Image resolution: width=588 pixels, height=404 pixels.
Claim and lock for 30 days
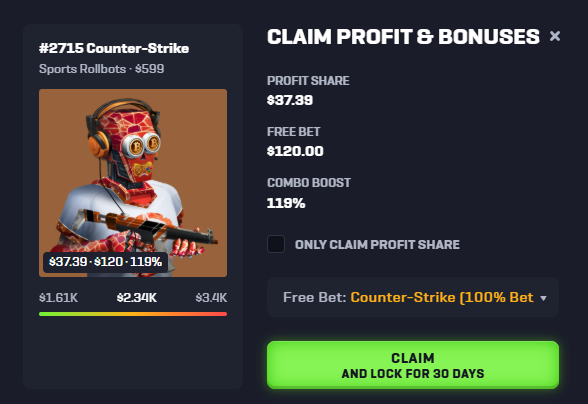pos(413,365)
